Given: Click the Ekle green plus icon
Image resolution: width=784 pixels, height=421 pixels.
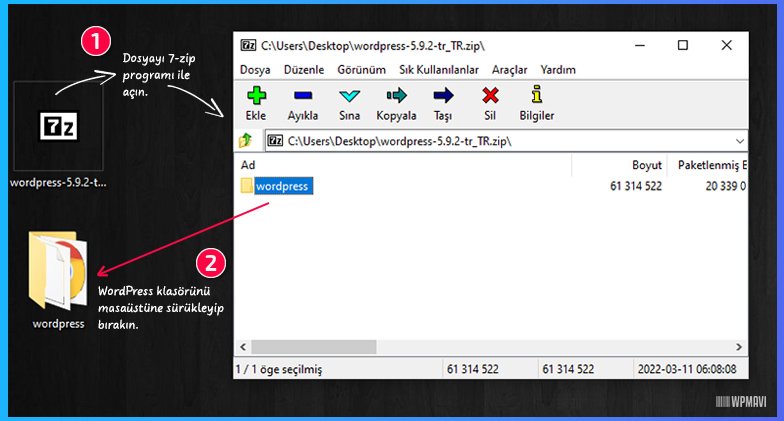Looking at the screenshot, I should (x=256, y=95).
